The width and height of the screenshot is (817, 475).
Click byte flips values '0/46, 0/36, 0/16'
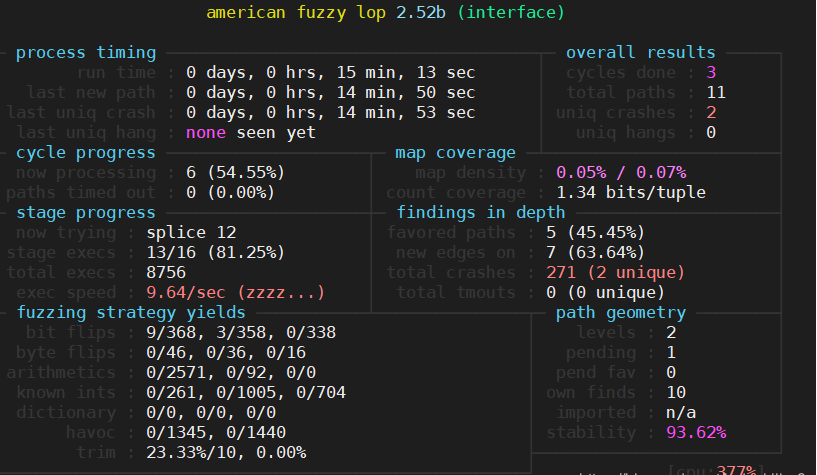click(x=226, y=353)
